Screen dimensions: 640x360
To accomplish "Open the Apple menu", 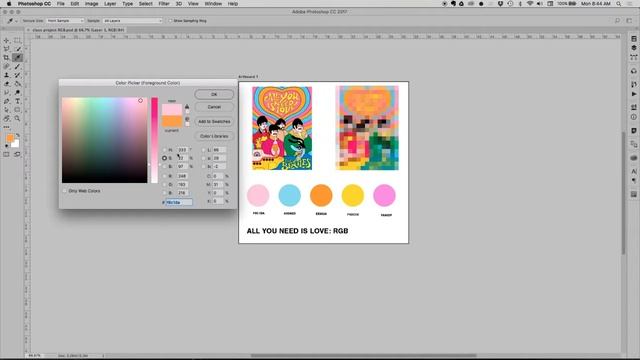I will tap(9, 4).
